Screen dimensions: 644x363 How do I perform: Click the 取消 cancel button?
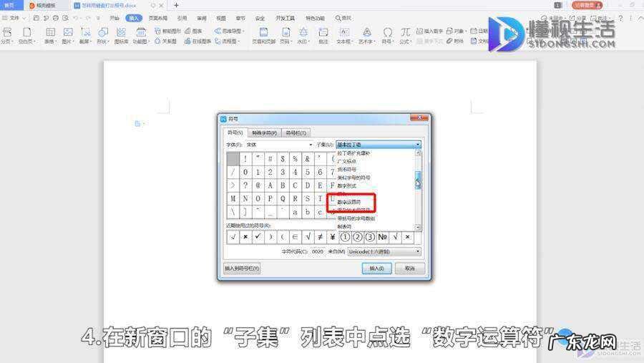click(409, 268)
